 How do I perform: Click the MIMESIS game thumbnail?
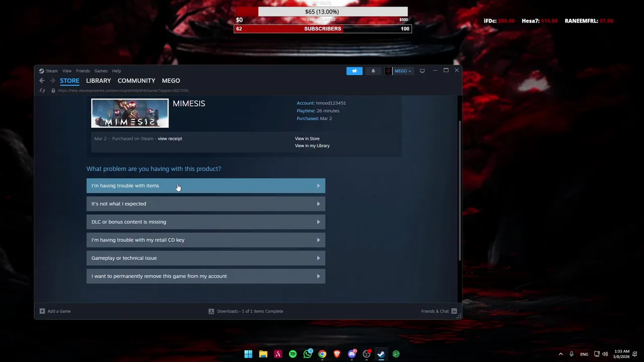coord(130,113)
